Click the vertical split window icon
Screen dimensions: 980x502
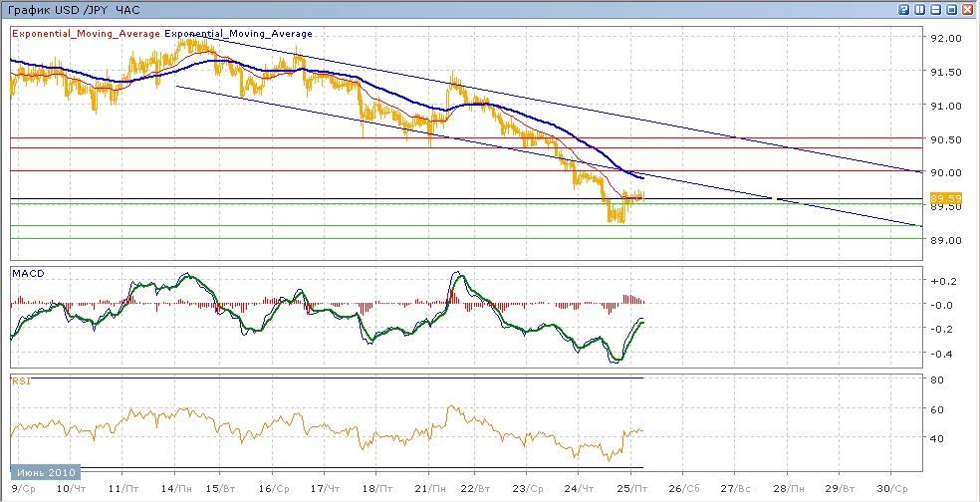919,9
